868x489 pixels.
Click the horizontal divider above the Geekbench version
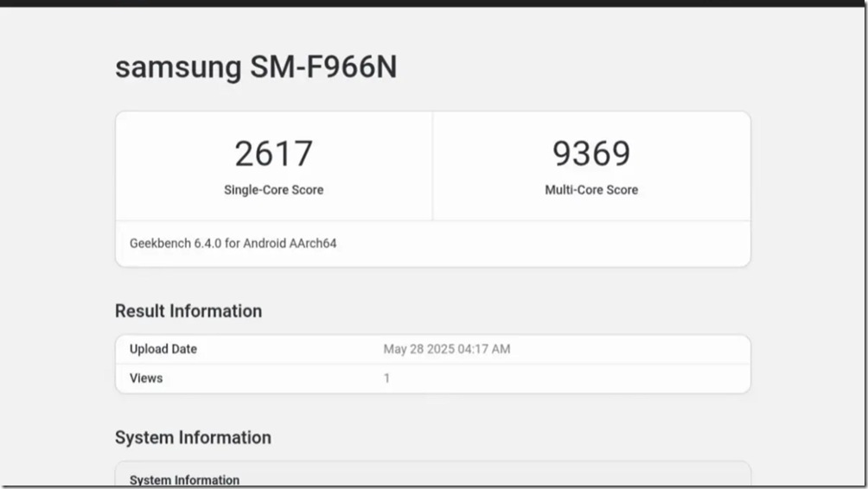(x=432, y=221)
